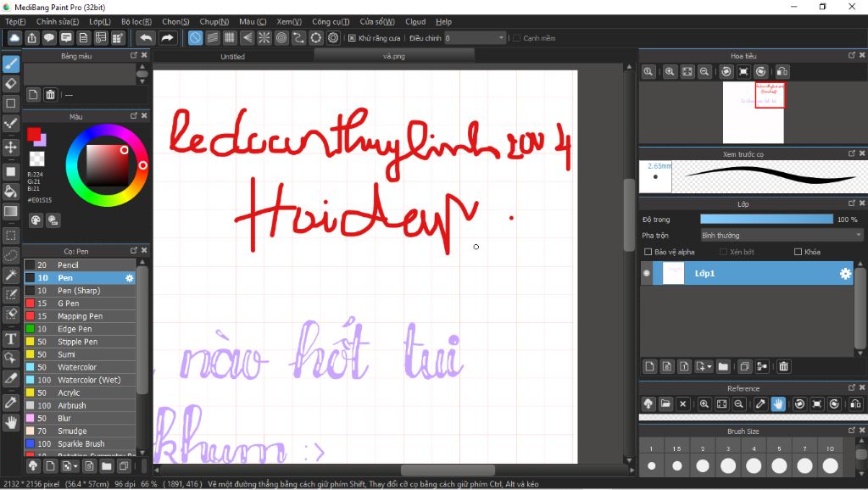This screenshot has width=868, height=490.
Task: Select the Eraser tool in left toolbar
Action: [x=10, y=84]
